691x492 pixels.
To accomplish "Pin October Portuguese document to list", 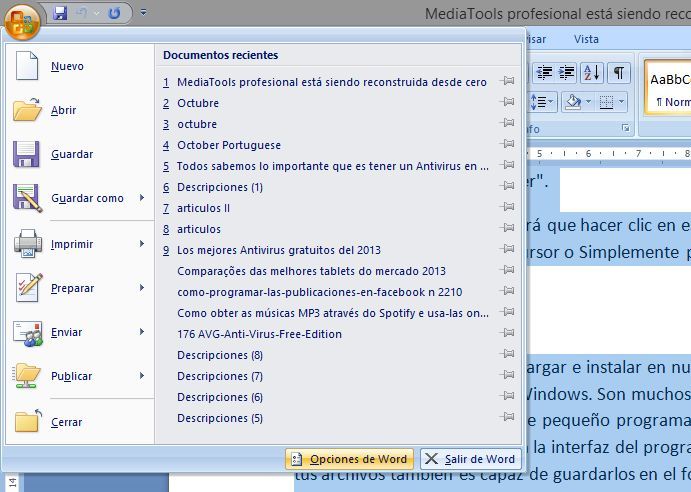I will point(507,144).
